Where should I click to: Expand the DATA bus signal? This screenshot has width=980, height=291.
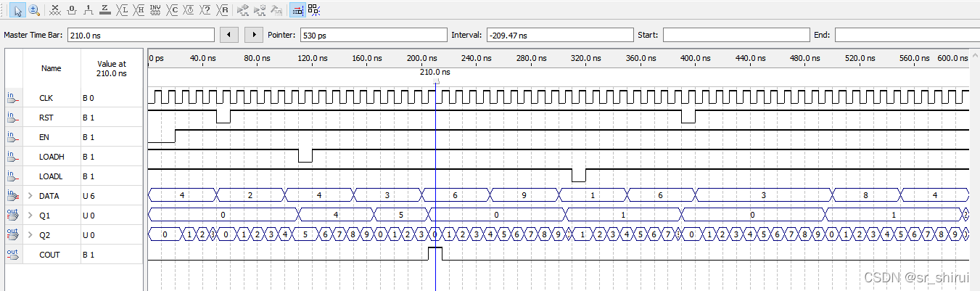tap(30, 196)
